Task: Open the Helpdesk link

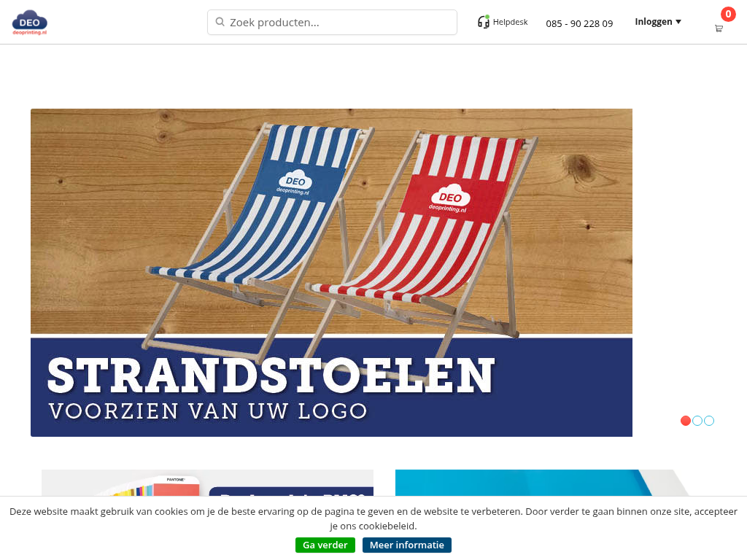Action: coord(510,22)
